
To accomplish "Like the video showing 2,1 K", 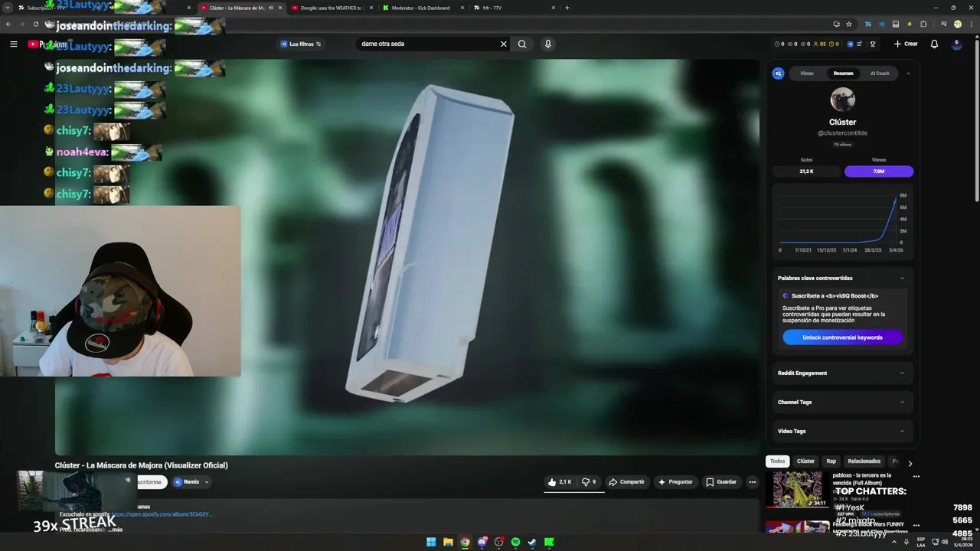I will click(560, 482).
